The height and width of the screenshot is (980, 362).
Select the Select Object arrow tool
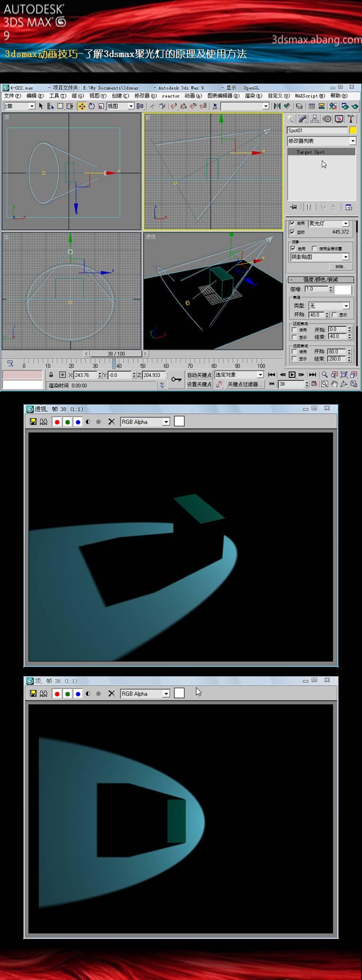[x=41, y=106]
